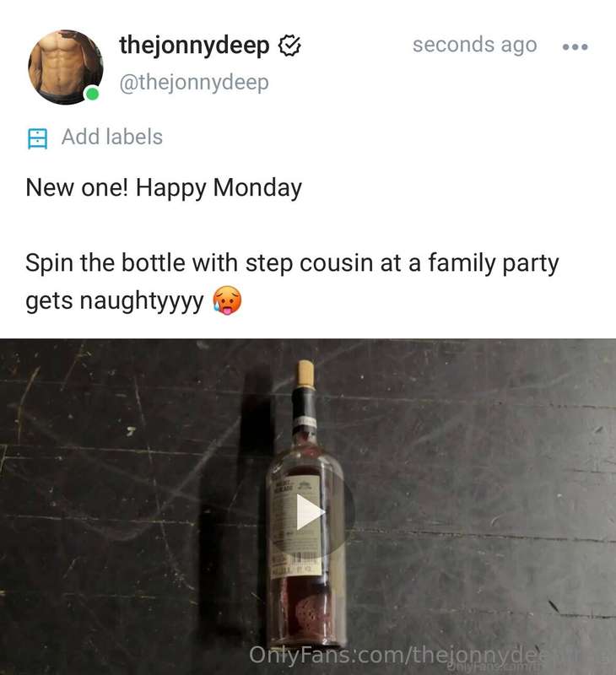Click the Add labels bookmark icon
The height and width of the screenshot is (675, 616).
point(37,138)
